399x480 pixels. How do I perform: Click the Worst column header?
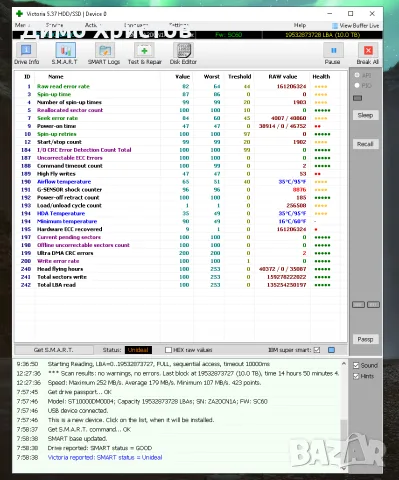pyautogui.click(x=212, y=77)
